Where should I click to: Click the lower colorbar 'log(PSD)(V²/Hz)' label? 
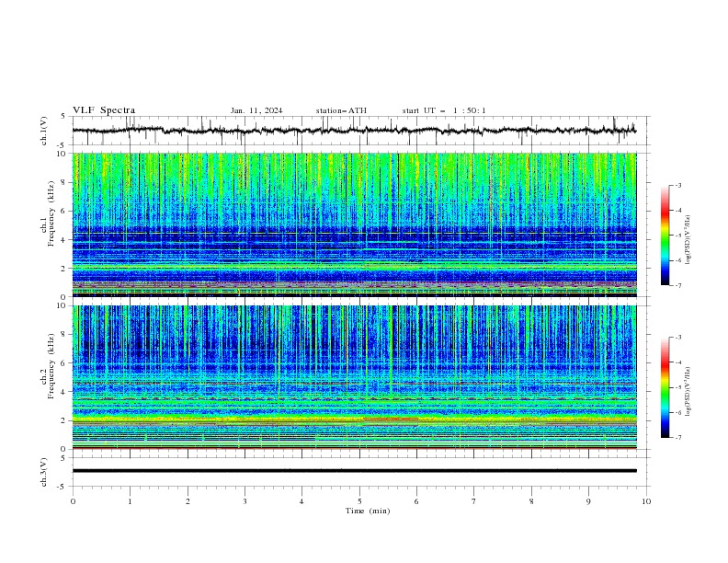pos(688,392)
